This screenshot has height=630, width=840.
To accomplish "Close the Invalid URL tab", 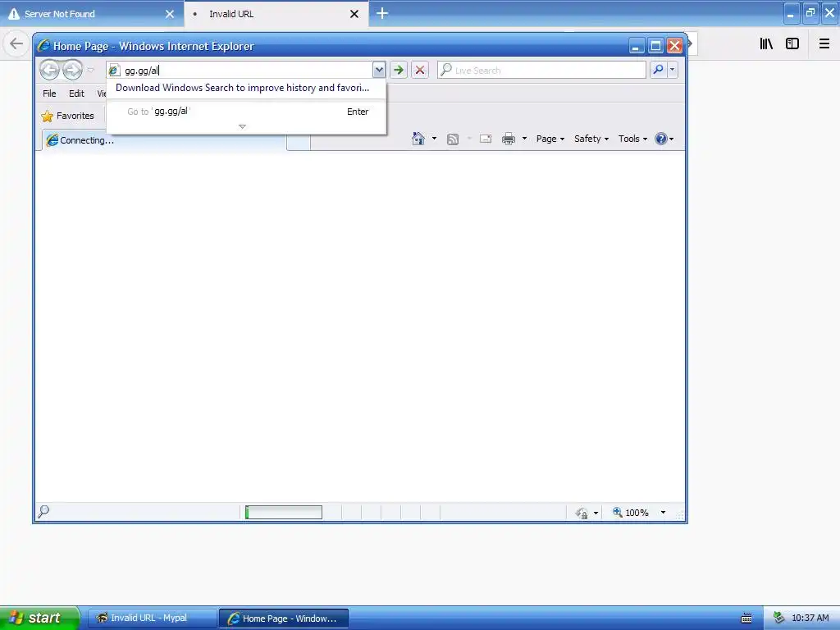I will [354, 14].
